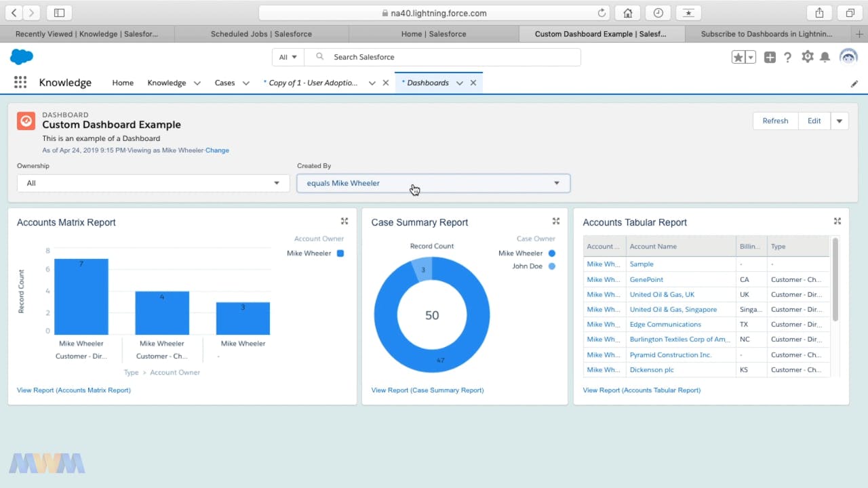Select the Home navigation item

coord(123,82)
